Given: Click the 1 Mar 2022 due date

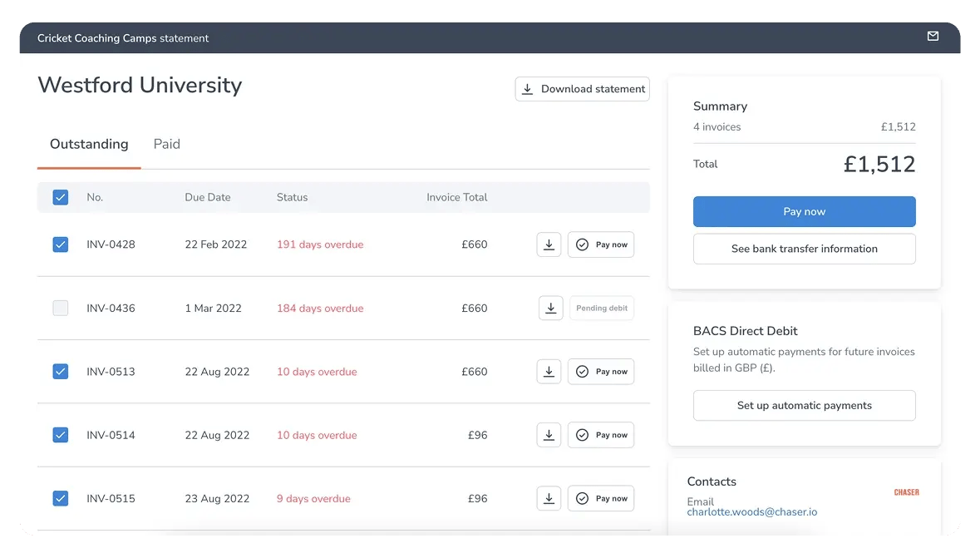Looking at the screenshot, I should pos(213,308).
